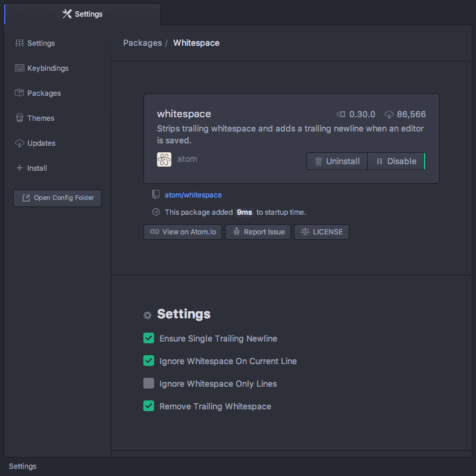The height and width of the screenshot is (476, 476).
Task: Click the bug icon on Report Issue
Action: point(236,231)
